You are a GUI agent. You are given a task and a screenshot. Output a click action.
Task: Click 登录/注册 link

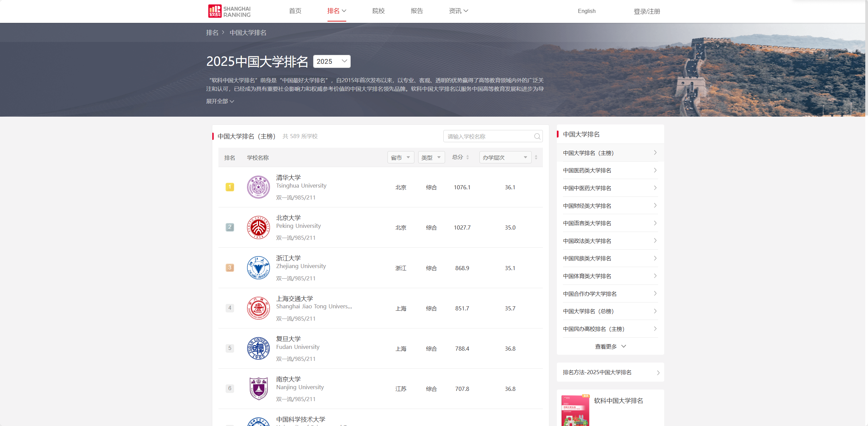tap(647, 11)
